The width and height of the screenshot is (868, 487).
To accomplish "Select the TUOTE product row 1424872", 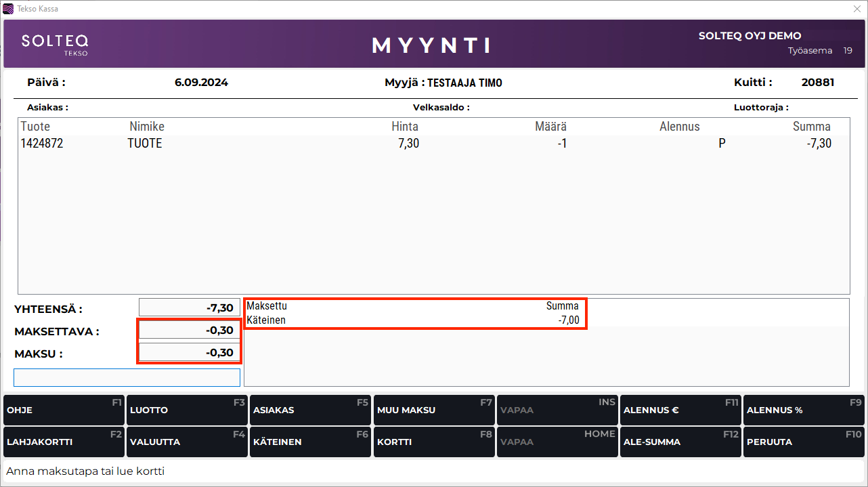I will (x=433, y=144).
